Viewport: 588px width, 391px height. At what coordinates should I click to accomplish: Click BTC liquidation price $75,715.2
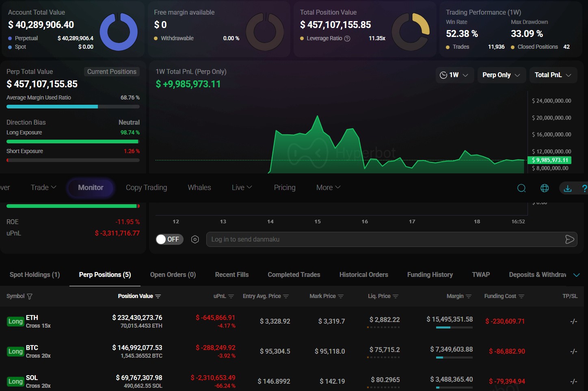384,350
